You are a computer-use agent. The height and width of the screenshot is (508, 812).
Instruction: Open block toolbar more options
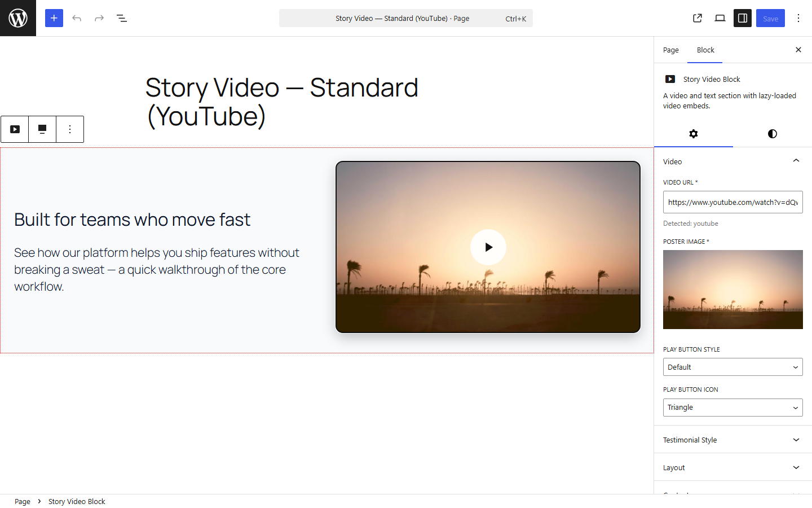70,129
